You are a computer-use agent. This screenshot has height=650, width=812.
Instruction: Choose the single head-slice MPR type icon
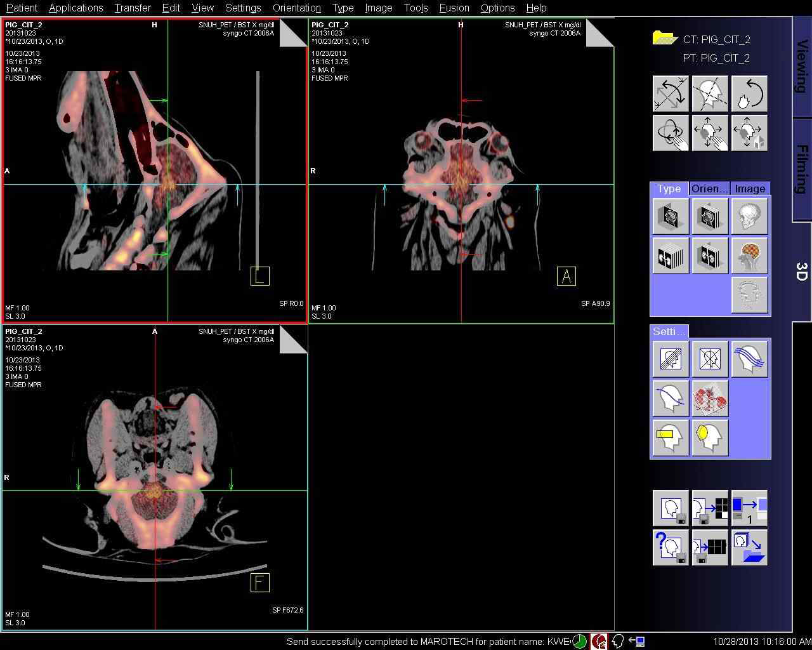[671, 216]
